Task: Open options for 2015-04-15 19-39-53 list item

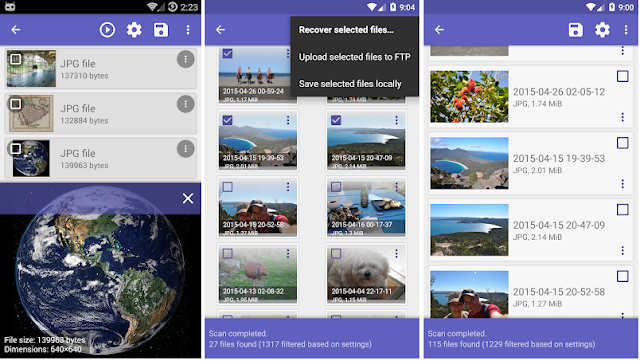Action: 622,184
